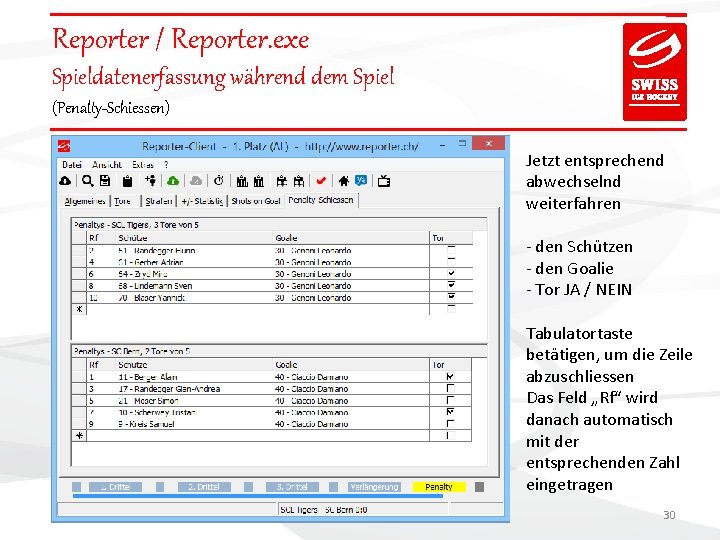Check Tor for Kreis Samuel
Image resolution: width=720 pixels, height=540 pixels.
450,423
